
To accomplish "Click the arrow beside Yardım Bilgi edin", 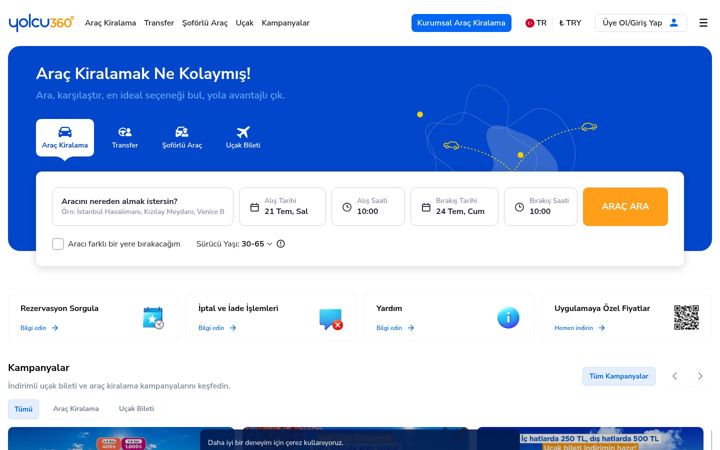I will 411,328.
